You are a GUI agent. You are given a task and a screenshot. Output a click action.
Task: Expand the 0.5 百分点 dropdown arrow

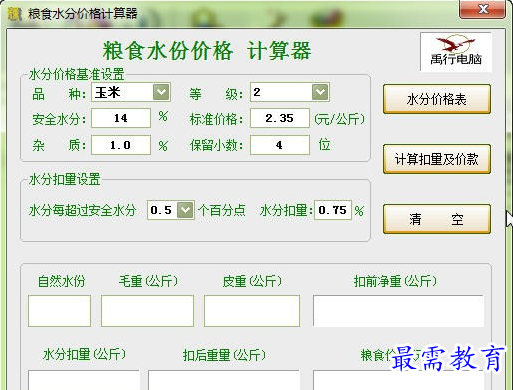coord(185,210)
